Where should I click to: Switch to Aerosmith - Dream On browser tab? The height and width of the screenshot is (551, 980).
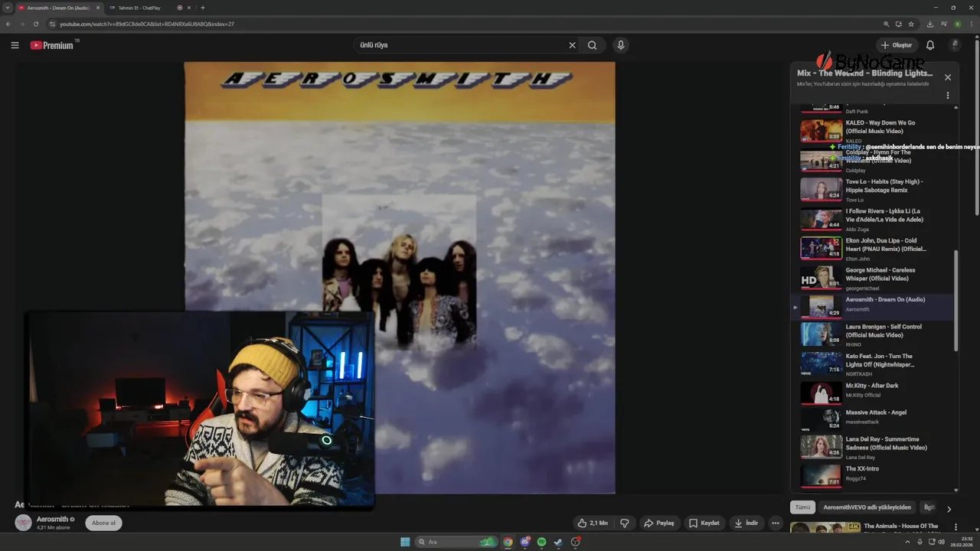59,8
